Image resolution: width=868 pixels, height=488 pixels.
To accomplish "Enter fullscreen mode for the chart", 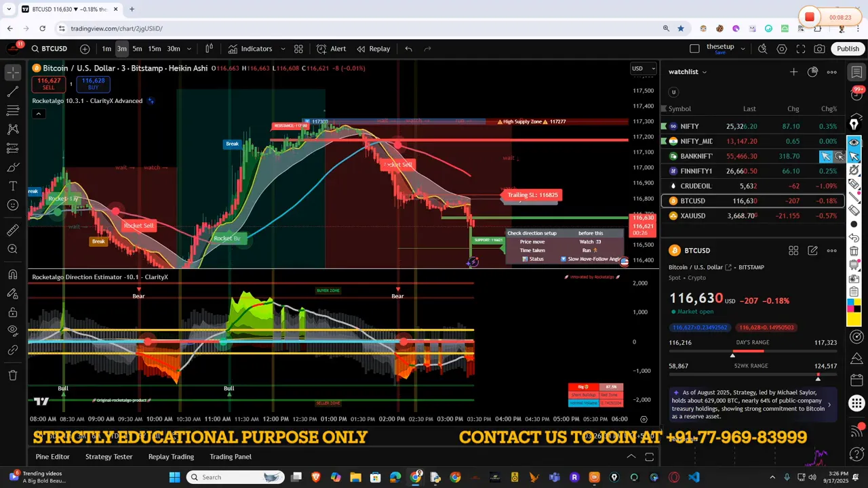I will coord(801,49).
